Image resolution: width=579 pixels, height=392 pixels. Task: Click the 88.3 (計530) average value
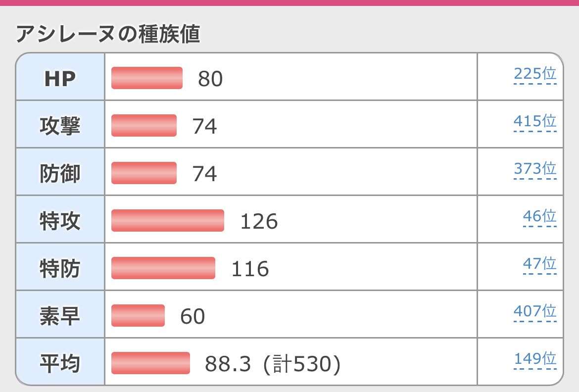tap(273, 364)
